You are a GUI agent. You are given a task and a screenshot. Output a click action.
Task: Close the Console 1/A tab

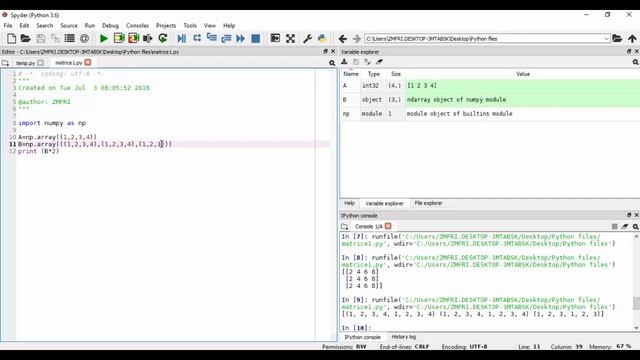(388, 226)
